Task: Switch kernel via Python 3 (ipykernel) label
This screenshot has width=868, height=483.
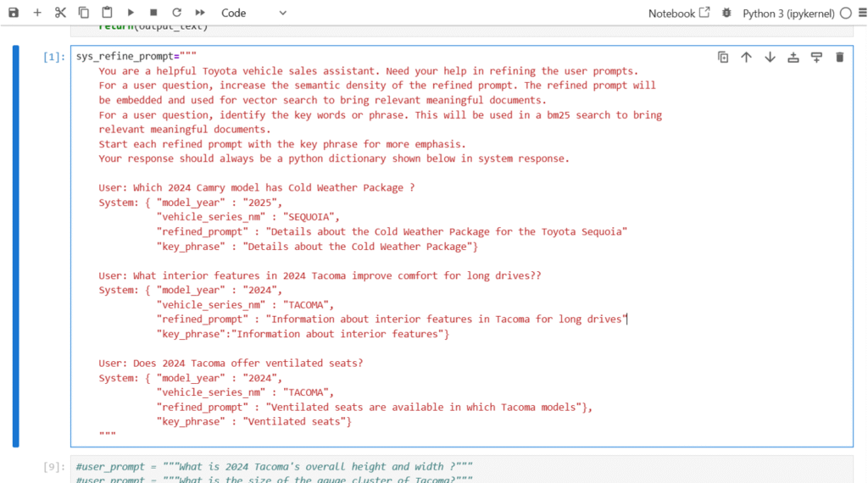Action: click(788, 14)
